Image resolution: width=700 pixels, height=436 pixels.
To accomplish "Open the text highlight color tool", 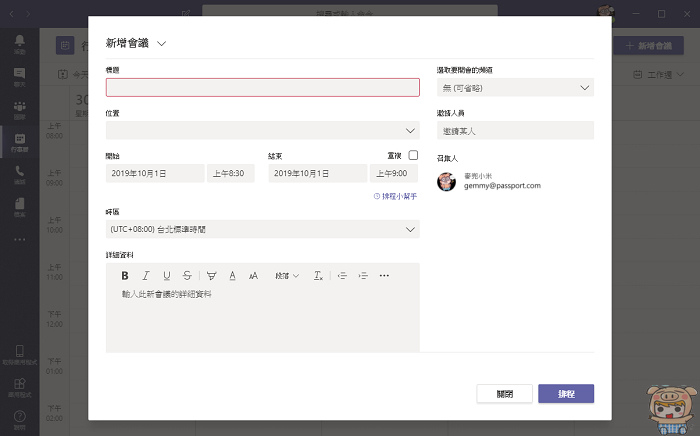I will (x=211, y=275).
